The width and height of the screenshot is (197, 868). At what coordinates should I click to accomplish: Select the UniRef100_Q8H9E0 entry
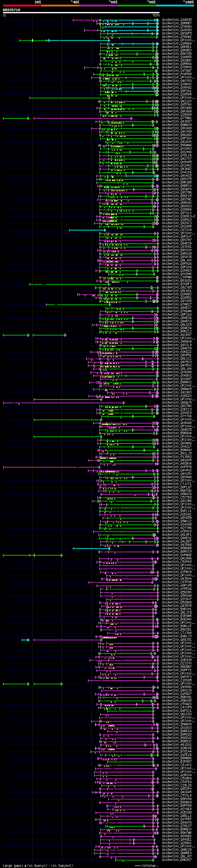click(x=177, y=50)
